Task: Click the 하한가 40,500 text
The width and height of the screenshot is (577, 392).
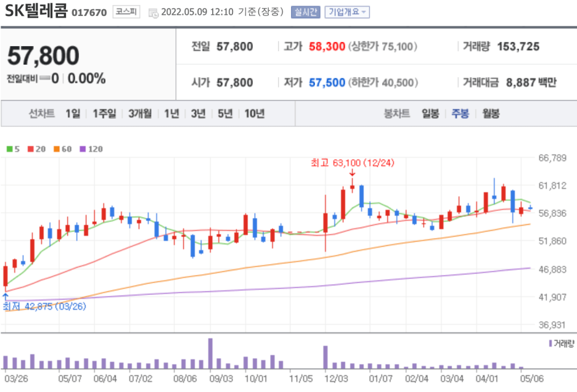Action: coord(383,83)
